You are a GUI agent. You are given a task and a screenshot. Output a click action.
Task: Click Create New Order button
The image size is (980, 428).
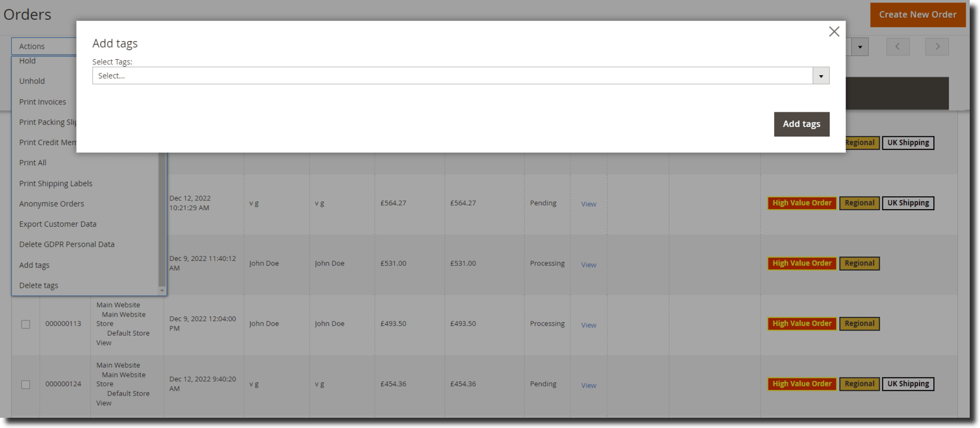[x=917, y=15]
